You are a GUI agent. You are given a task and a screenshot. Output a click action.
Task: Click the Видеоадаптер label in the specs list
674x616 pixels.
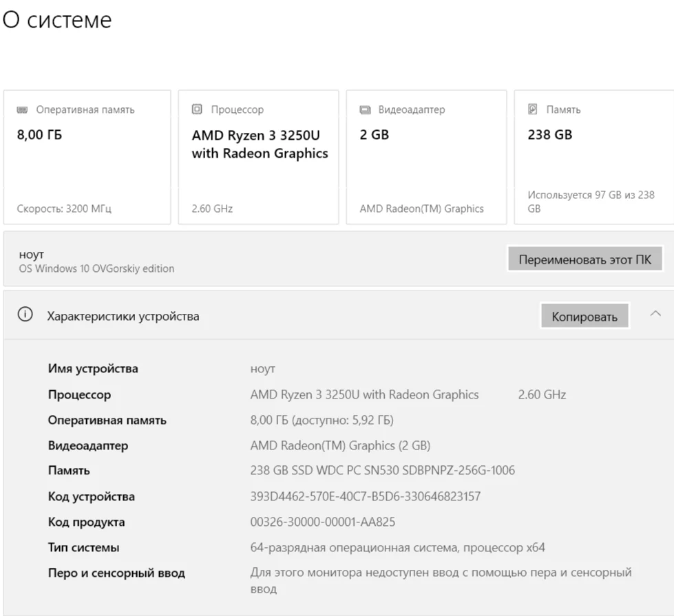(88, 445)
